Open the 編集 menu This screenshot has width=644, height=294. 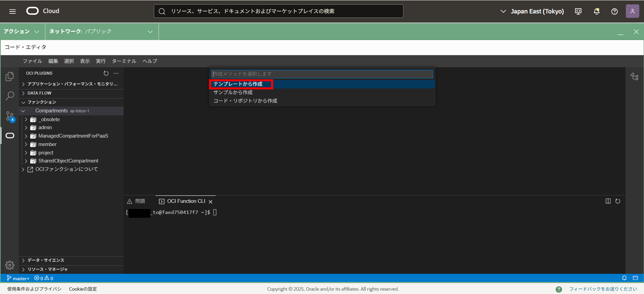pyautogui.click(x=53, y=61)
